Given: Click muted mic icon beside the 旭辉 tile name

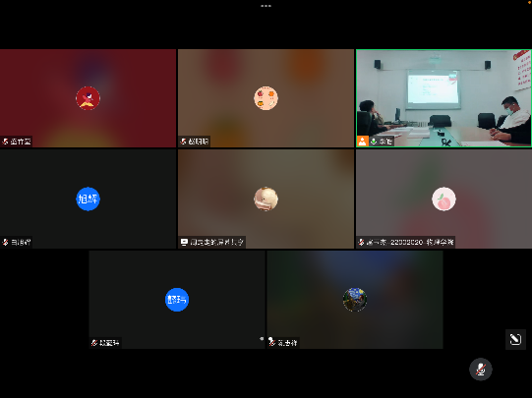Looking at the screenshot, I should (6, 242).
